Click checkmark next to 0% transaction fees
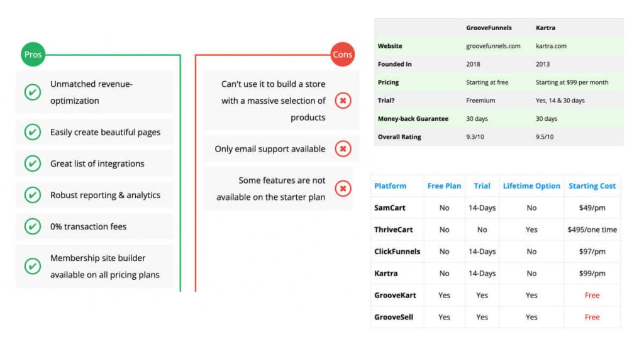 pyautogui.click(x=33, y=226)
